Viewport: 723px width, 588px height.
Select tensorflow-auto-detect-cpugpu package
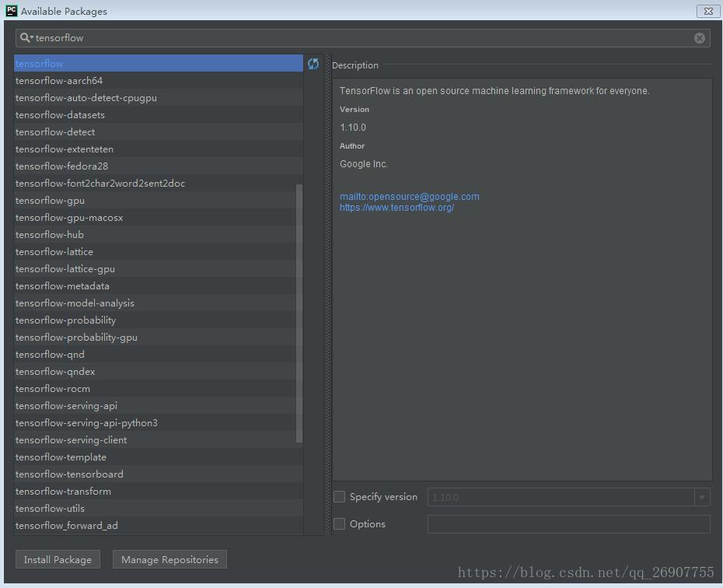point(158,98)
